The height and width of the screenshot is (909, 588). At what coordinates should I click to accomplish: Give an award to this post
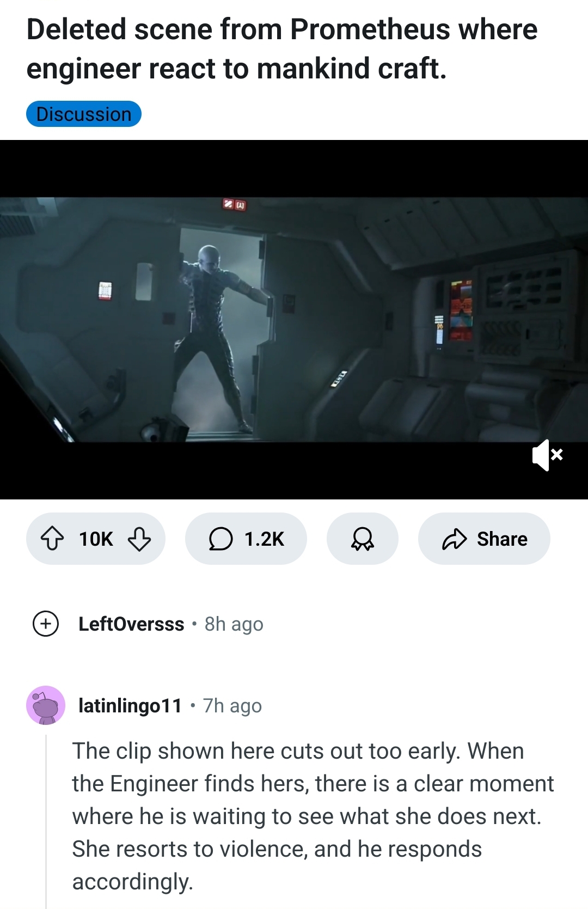pos(362,539)
